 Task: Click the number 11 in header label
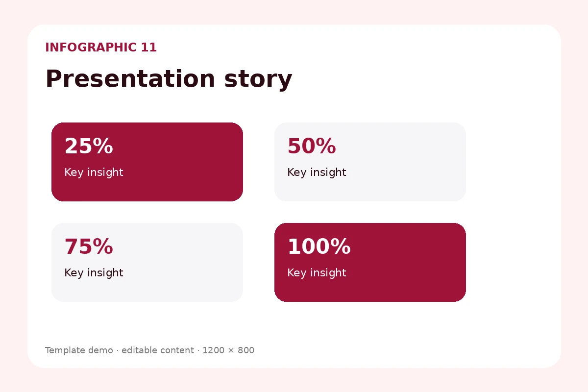[148, 48]
